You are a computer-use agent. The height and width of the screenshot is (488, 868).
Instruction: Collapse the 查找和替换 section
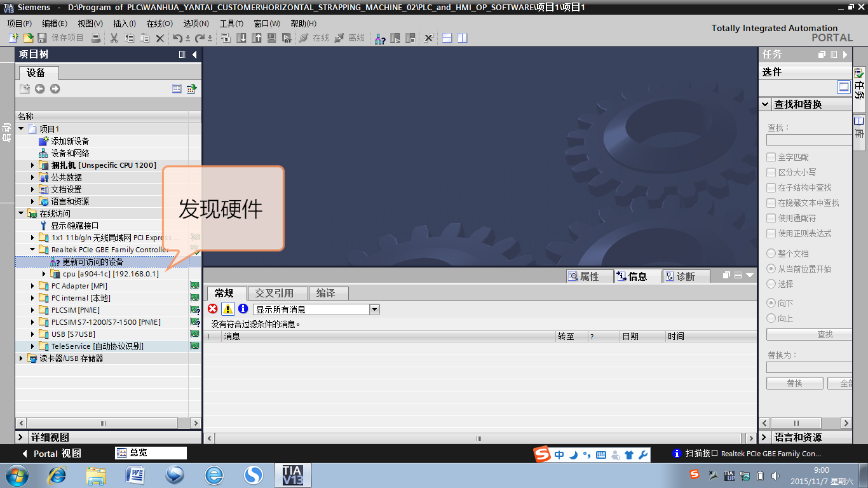(x=765, y=104)
